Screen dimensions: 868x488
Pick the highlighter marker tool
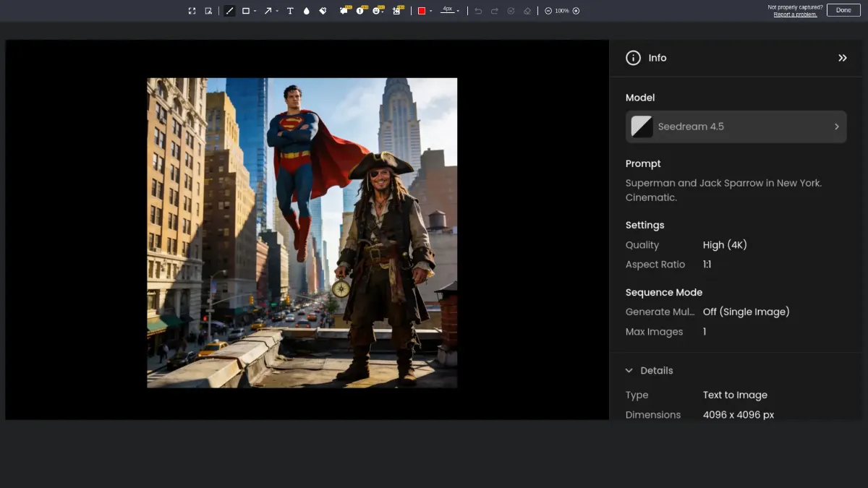click(x=323, y=11)
